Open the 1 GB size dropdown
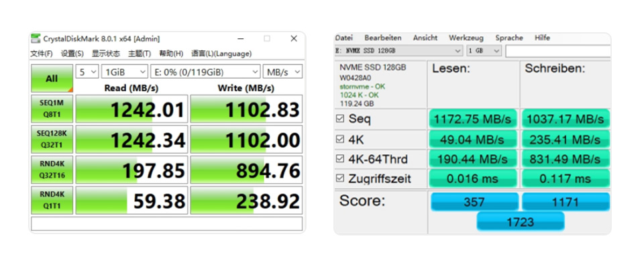Image resolution: width=644 pixels, height=265 pixels. (484, 52)
